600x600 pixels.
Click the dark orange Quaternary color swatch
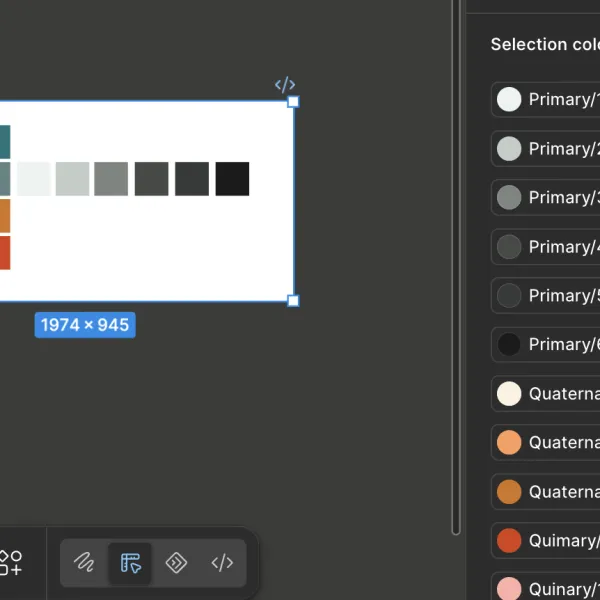[x=509, y=492]
